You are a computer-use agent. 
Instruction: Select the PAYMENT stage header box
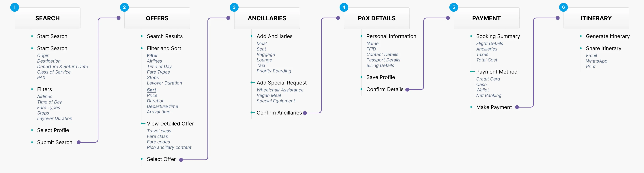(x=486, y=18)
